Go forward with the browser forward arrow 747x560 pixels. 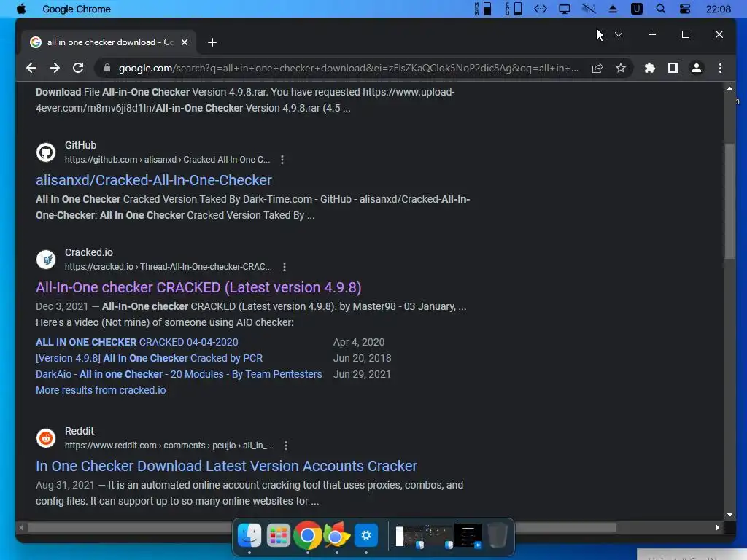[55, 68]
